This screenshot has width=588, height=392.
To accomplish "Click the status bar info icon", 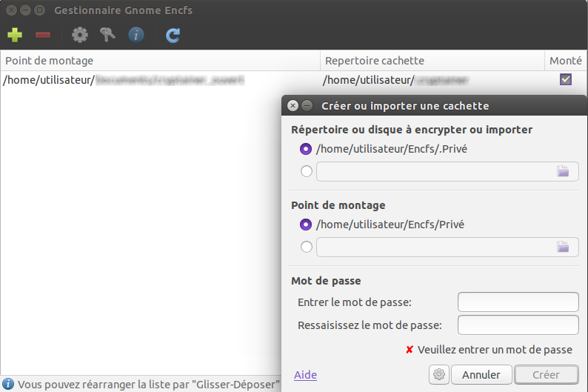I will pyautogui.click(x=8, y=384).
